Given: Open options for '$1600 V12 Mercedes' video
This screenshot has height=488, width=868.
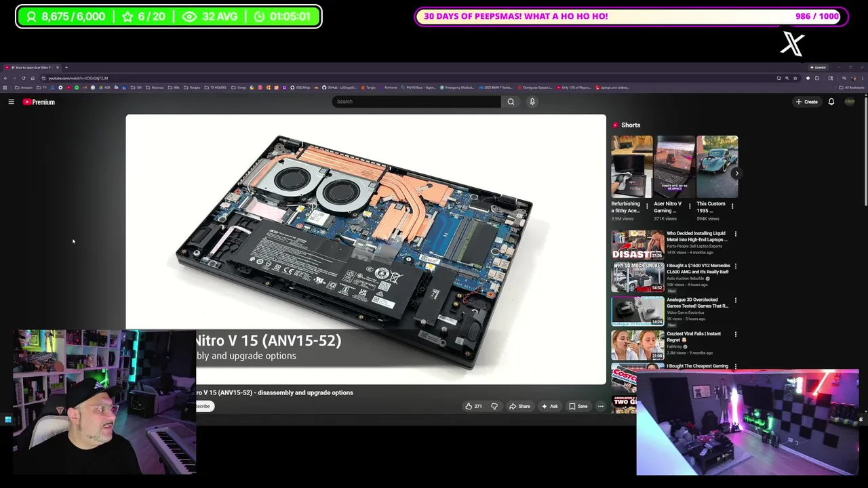Looking at the screenshot, I should click(x=736, y=266).
